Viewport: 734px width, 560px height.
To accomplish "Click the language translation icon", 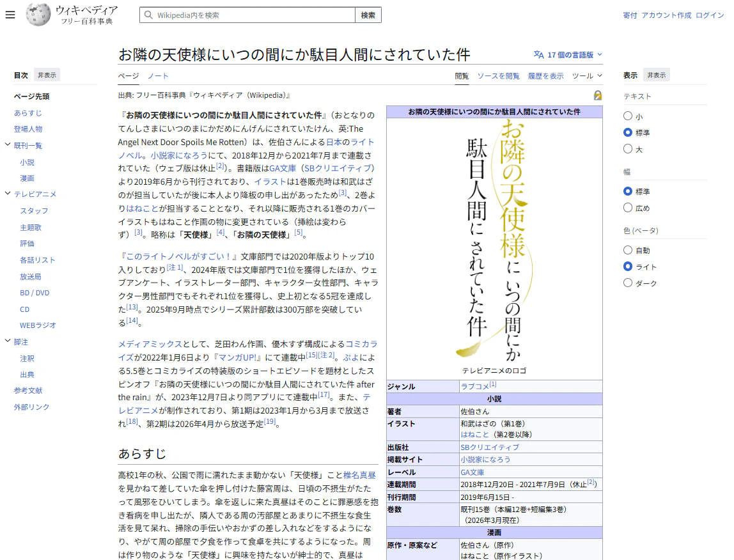I will point(538,55).
